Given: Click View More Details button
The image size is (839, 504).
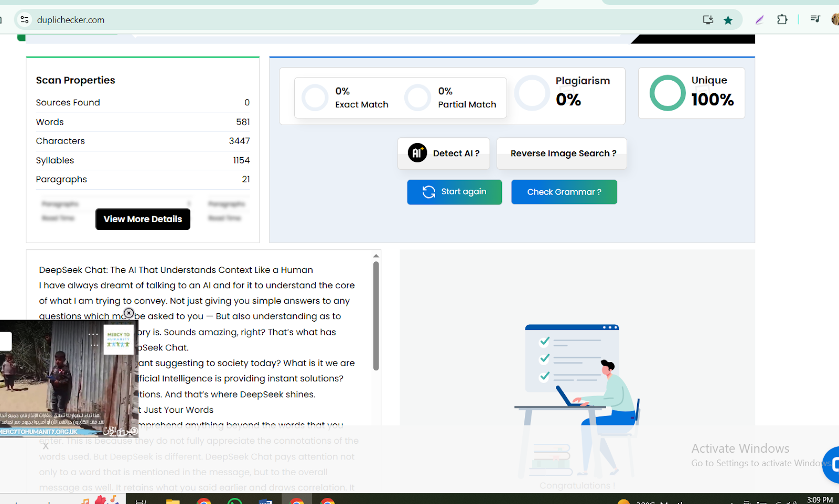Looking at the screenshot, I should [143, 219].
